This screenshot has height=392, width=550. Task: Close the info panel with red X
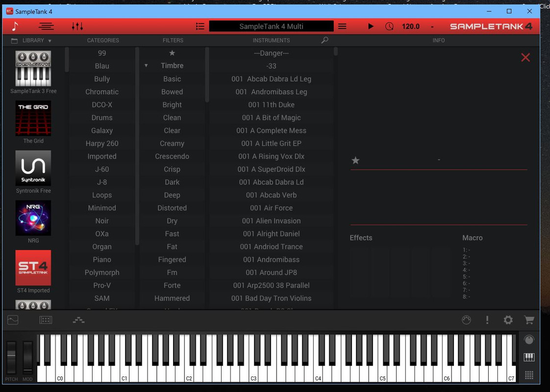pyautogui.click(x=525, y=57)
